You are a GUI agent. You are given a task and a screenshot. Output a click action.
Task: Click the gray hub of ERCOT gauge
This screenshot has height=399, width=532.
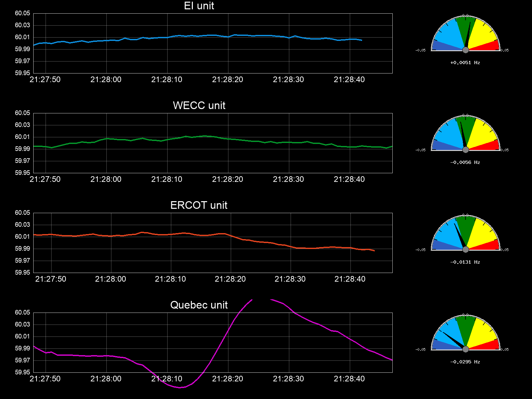click(x=465, y=249)
